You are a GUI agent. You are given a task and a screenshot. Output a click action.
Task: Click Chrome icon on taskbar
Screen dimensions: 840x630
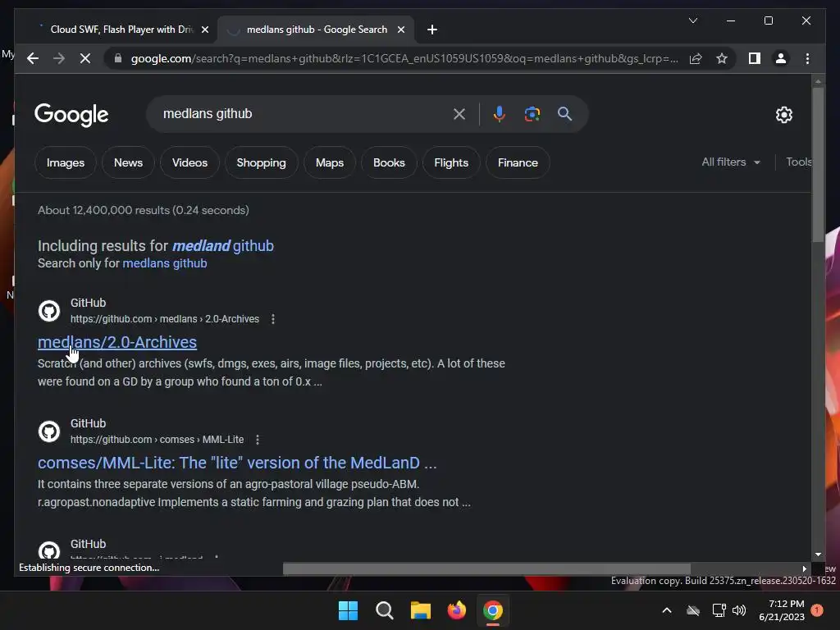tap(493, 610)
